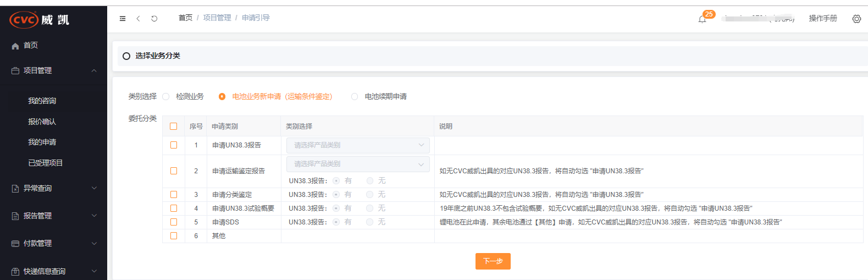
Task: Open product category dropdown for 申请UN38.3报告
Action: pyautogui.click(x=358, y=145)
